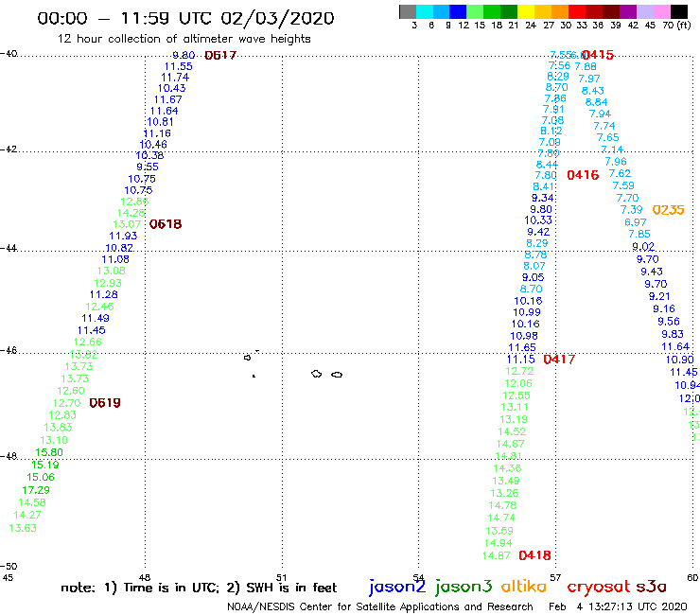700x615 pixels.
Task: Click the wave height value '14.52'
Action: 512,431
